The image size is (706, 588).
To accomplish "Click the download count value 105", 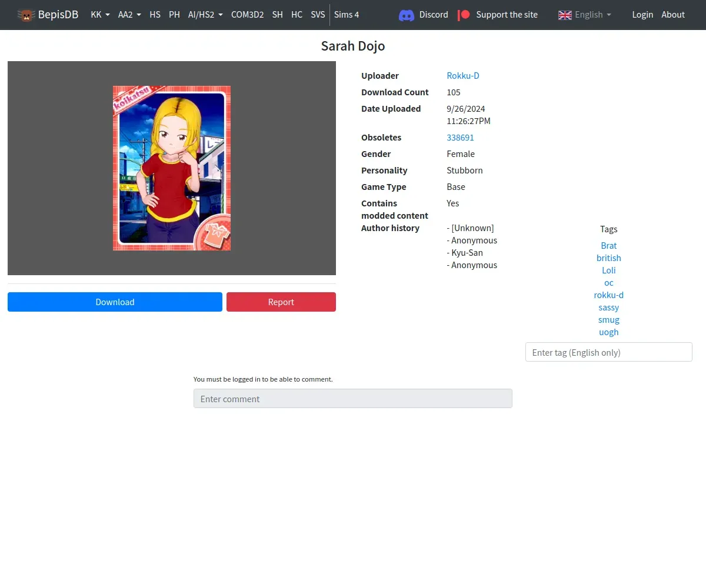I will tap(454, 92).
